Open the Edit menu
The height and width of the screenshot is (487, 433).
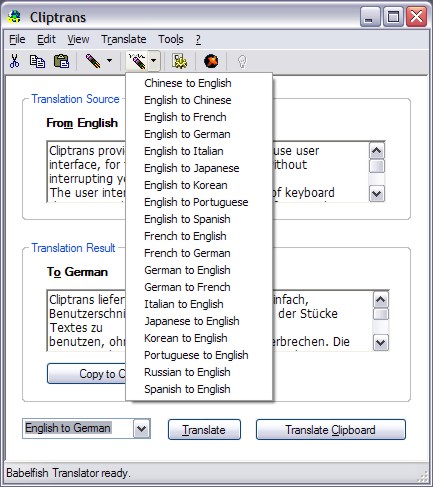[46, 39]
